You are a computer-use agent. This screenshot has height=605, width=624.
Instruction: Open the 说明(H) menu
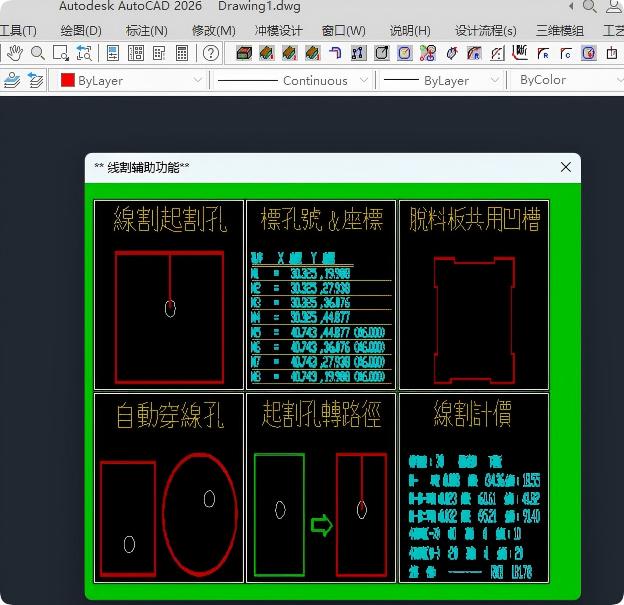(410, 31)
